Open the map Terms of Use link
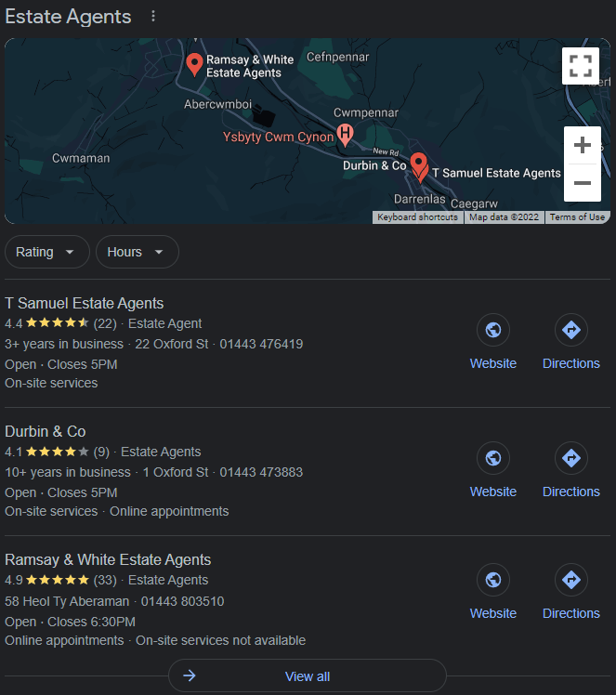This screenshot has width=616, height=695. pos(577,217)
